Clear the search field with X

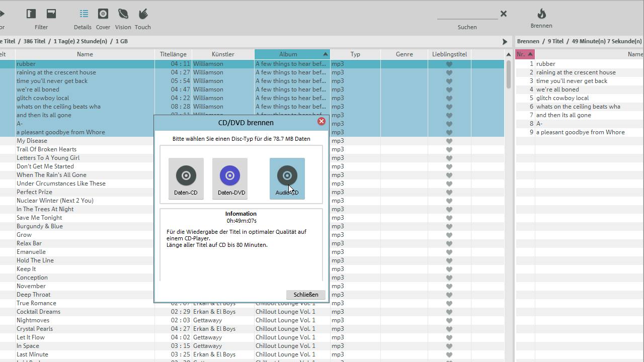point(504,14)
